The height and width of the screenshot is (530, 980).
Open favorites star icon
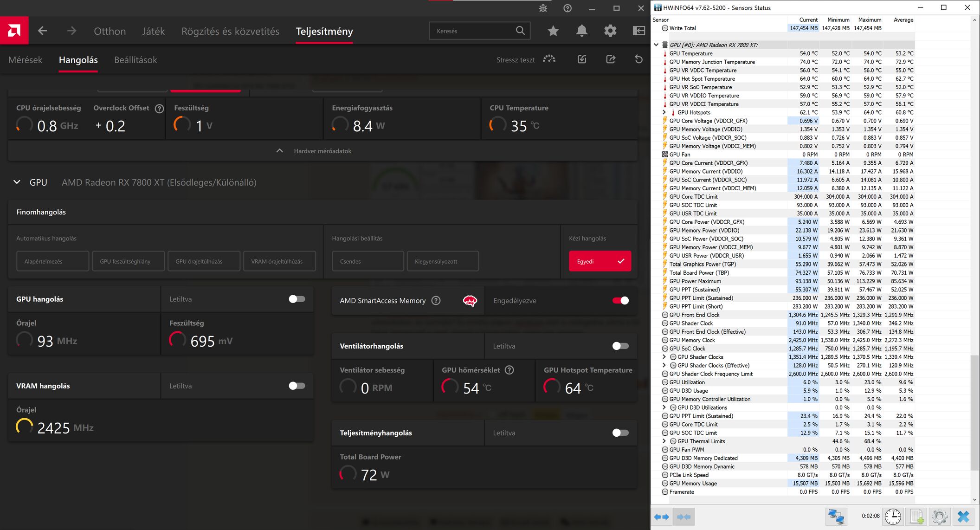(553, 31)
